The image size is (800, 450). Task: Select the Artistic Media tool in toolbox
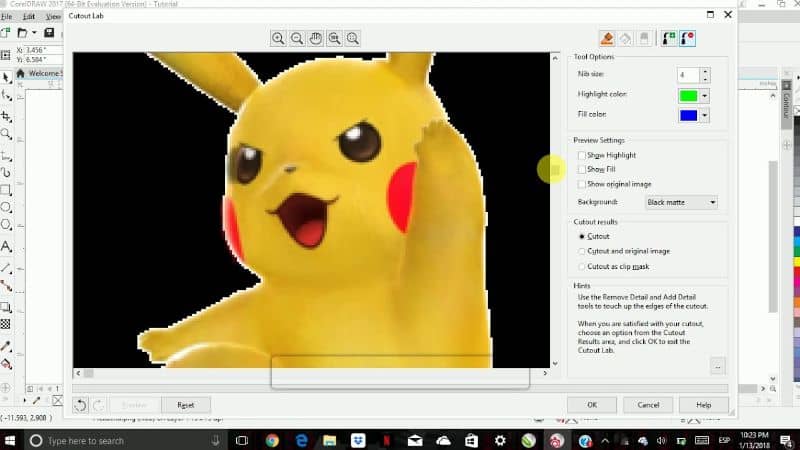[7, 173]
